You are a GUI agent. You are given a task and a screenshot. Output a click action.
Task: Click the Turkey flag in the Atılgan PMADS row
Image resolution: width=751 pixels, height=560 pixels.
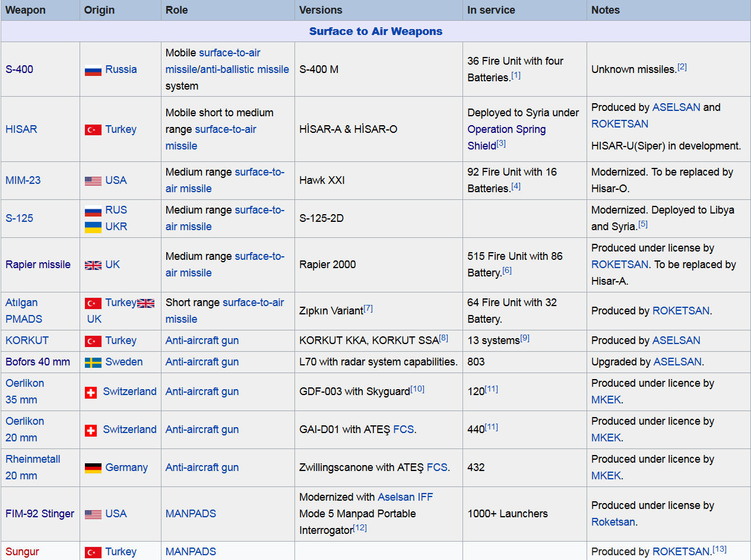coord(93,303)
